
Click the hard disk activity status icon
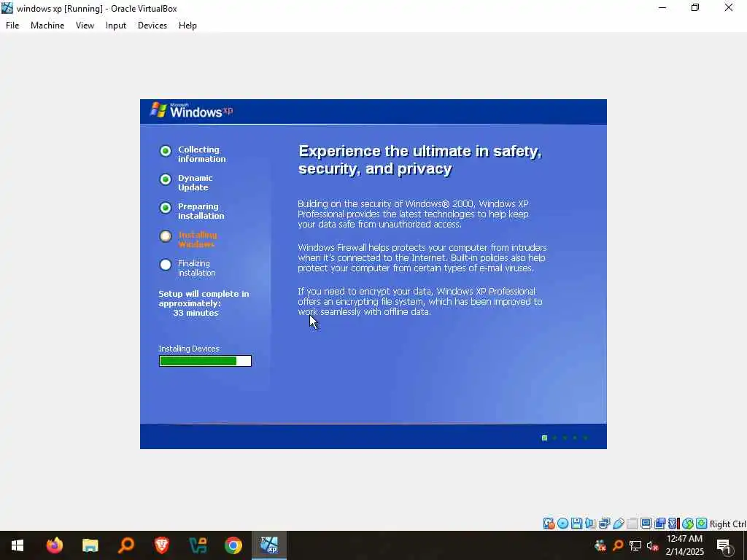point(549,524)
